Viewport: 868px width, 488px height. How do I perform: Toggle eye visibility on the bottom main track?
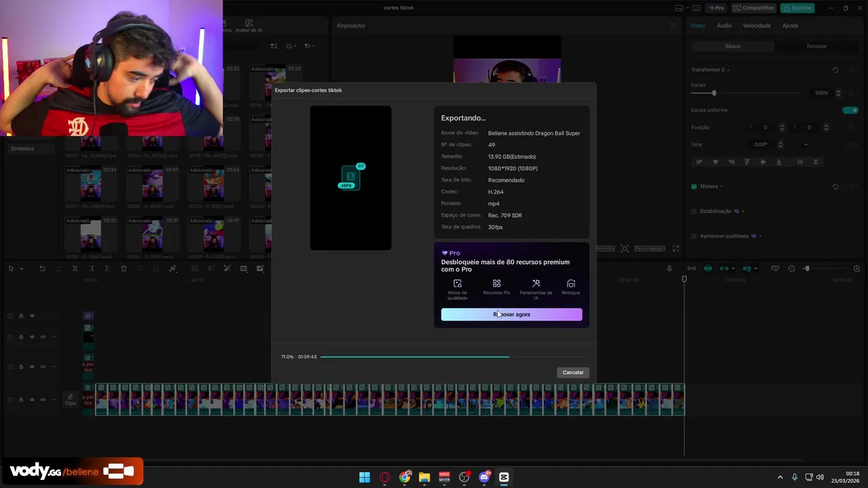tap(32, 400)
